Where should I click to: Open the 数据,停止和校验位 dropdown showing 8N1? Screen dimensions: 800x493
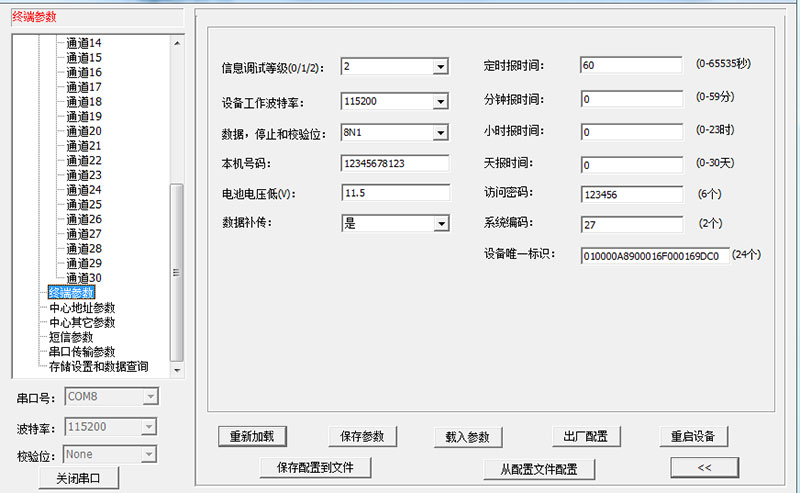[x=440, y=133]
